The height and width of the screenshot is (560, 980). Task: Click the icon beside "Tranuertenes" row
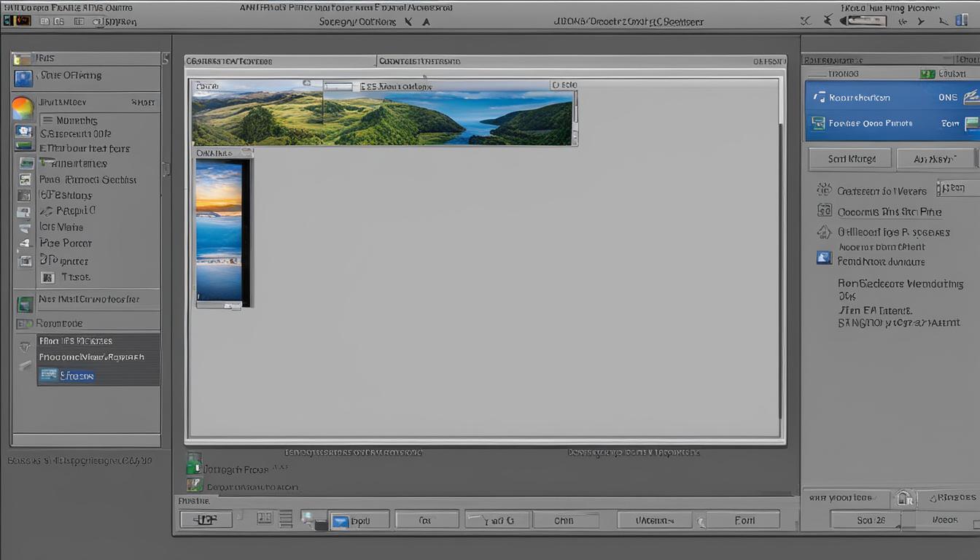coord(26,163)
